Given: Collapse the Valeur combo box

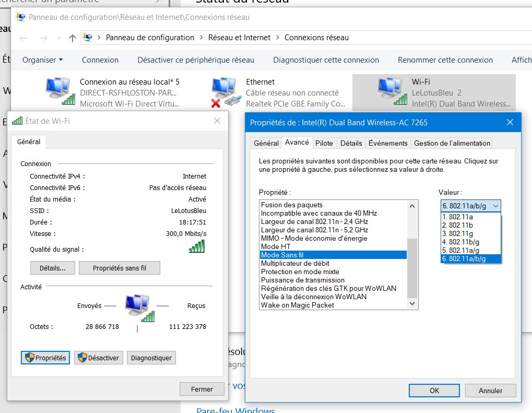Looking at the screenshot, I should 495,206.
